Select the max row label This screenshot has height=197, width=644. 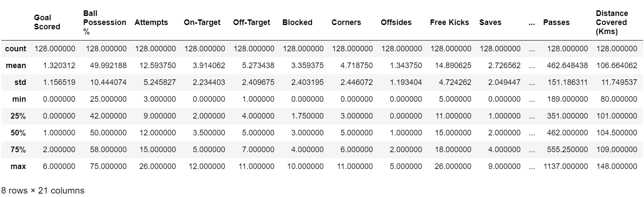click(x=19, y=166)
